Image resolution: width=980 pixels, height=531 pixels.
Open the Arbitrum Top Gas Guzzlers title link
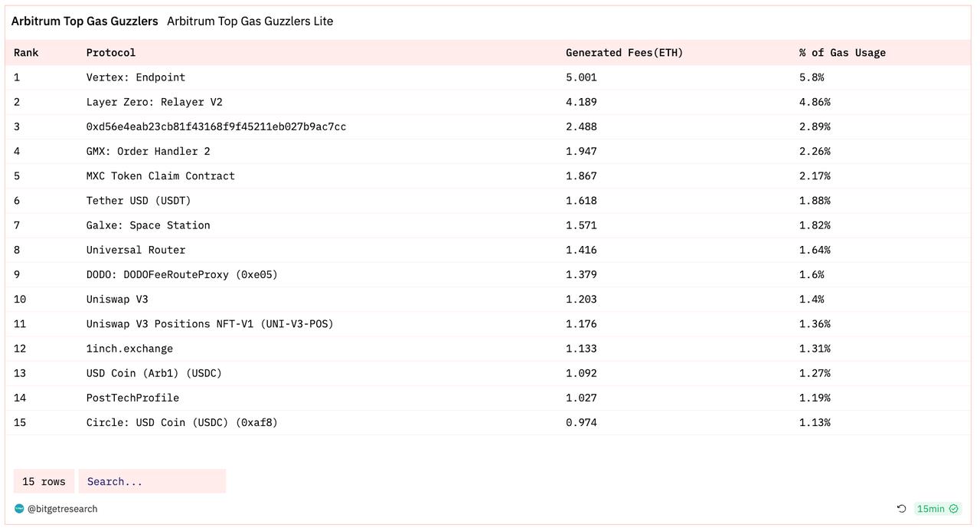click(x=85, y=21)
